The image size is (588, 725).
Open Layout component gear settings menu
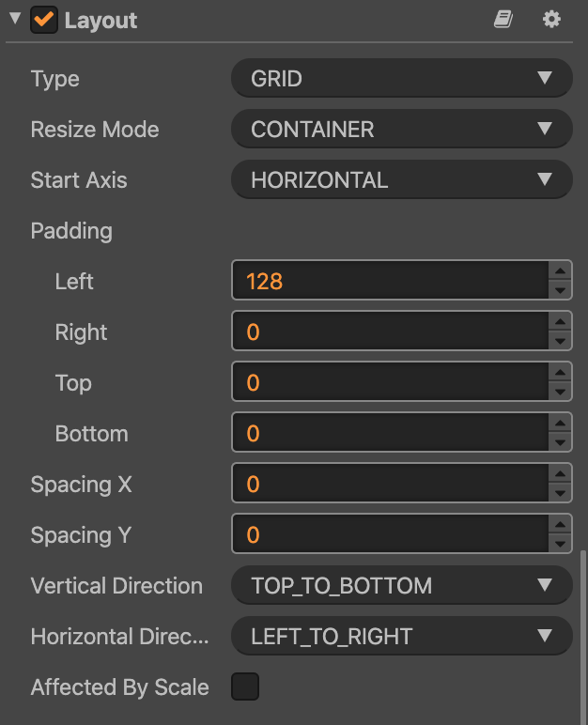click(x=551, y=20)
